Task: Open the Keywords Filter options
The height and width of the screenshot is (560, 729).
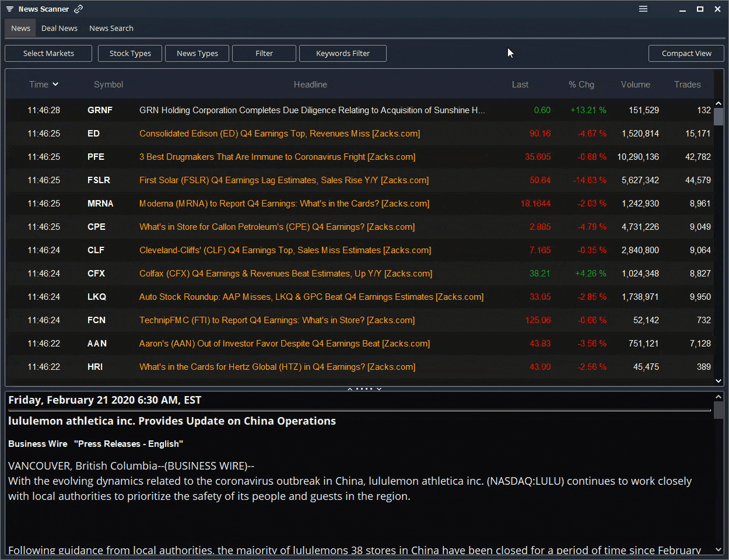Action: tap(343, 53)
